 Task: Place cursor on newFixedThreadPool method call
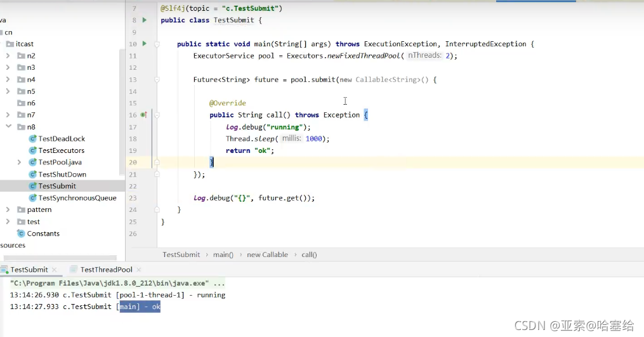364,56
